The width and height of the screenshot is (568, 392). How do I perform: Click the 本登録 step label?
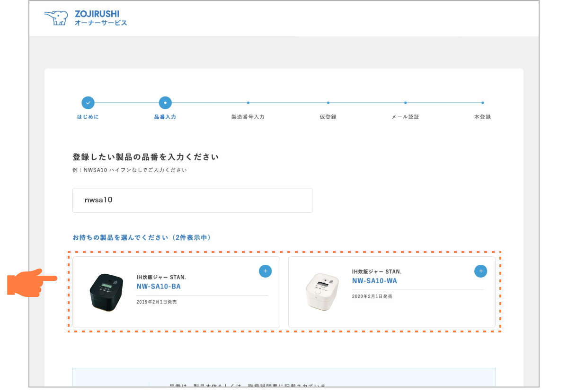[482, 117]
